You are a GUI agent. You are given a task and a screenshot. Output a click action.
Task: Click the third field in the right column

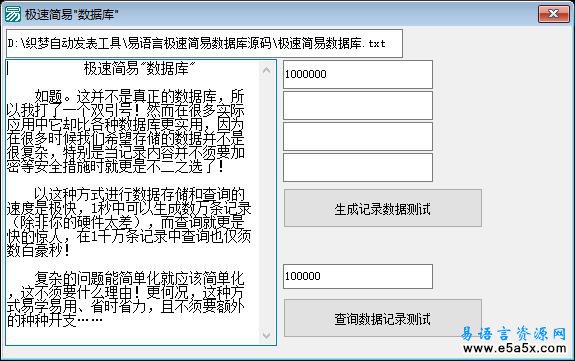(358, 136)
